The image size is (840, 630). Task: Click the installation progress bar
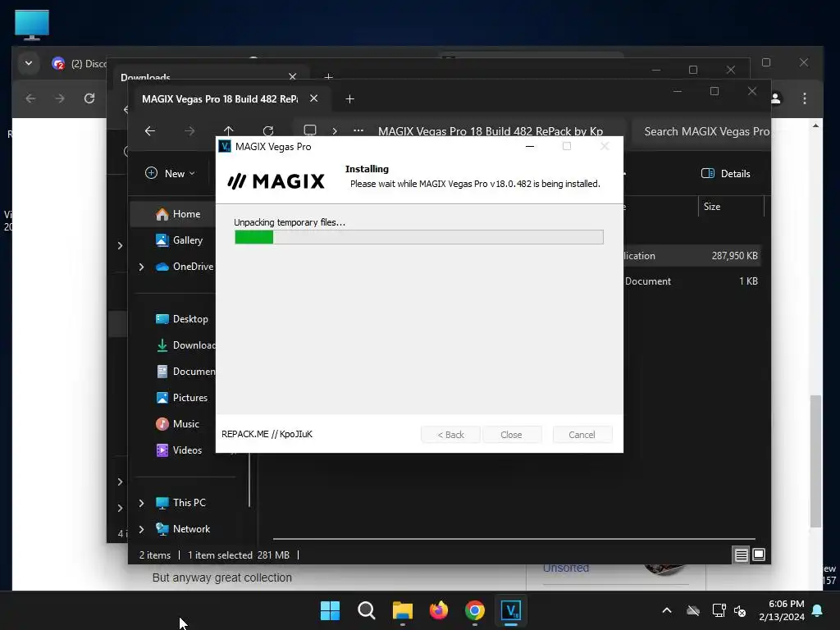[419, 237]
